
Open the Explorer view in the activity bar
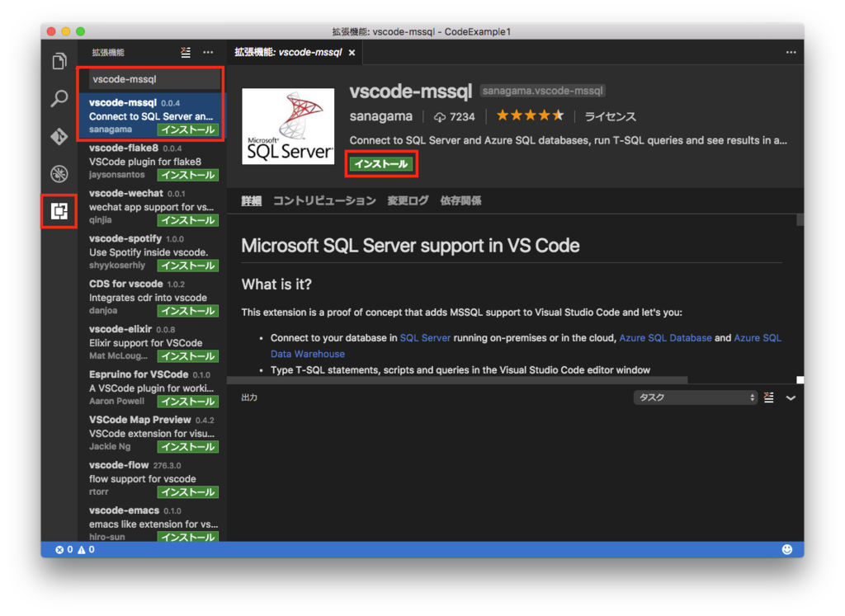pos(59,61)
